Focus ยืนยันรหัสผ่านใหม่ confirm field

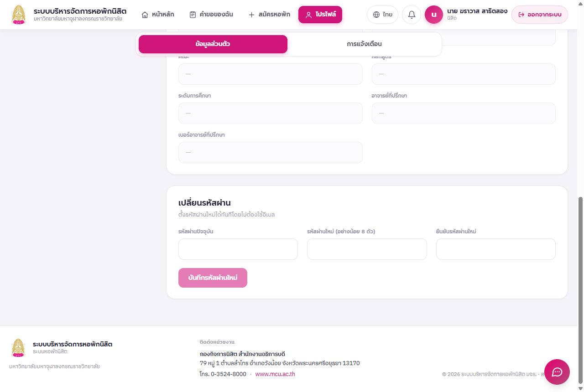click(496, 249)
